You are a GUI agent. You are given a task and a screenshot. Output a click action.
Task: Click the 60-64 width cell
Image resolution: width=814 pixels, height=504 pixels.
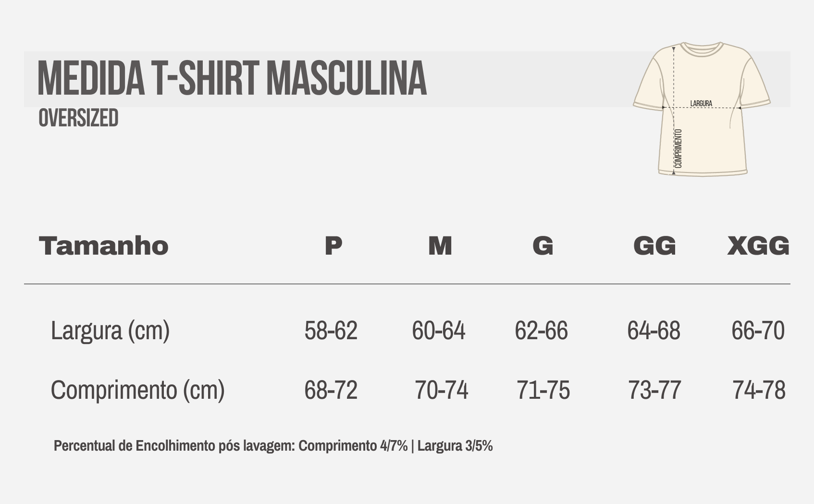click(439, 331)
